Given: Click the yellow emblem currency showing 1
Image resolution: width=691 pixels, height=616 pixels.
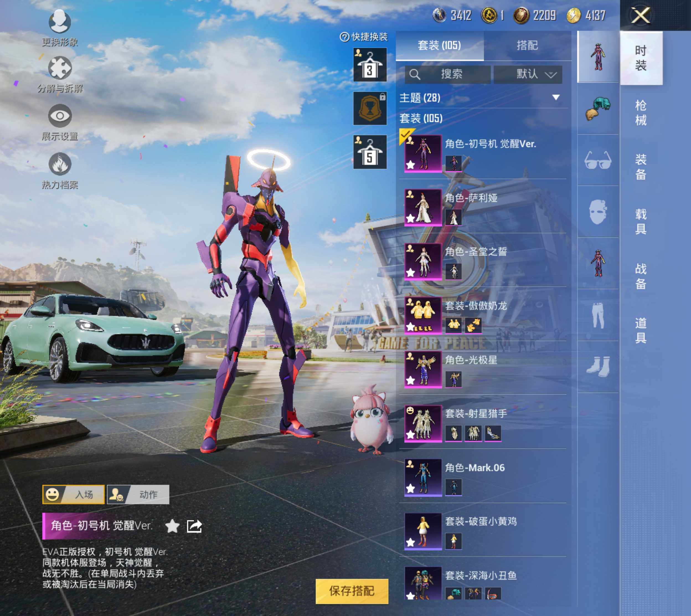Looking at the screenshot, I should pos(493,15).
